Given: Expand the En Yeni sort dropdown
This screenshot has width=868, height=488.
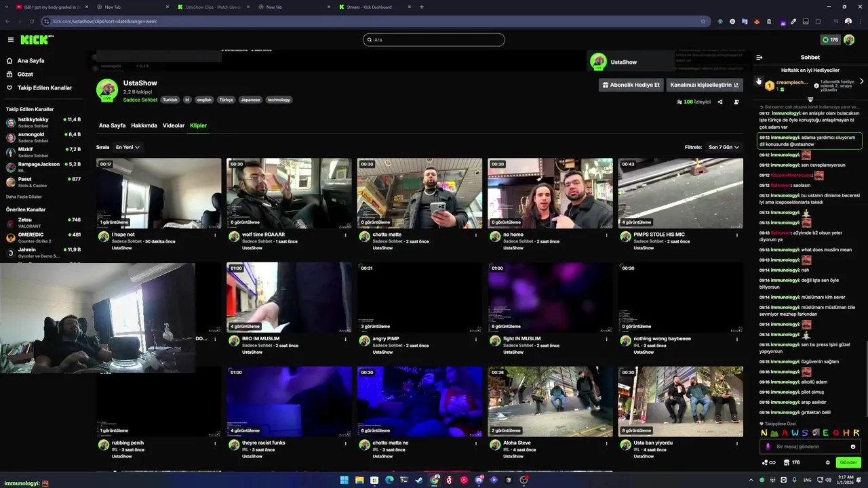Looking at the screenshot, I should [x=127, y=147].
